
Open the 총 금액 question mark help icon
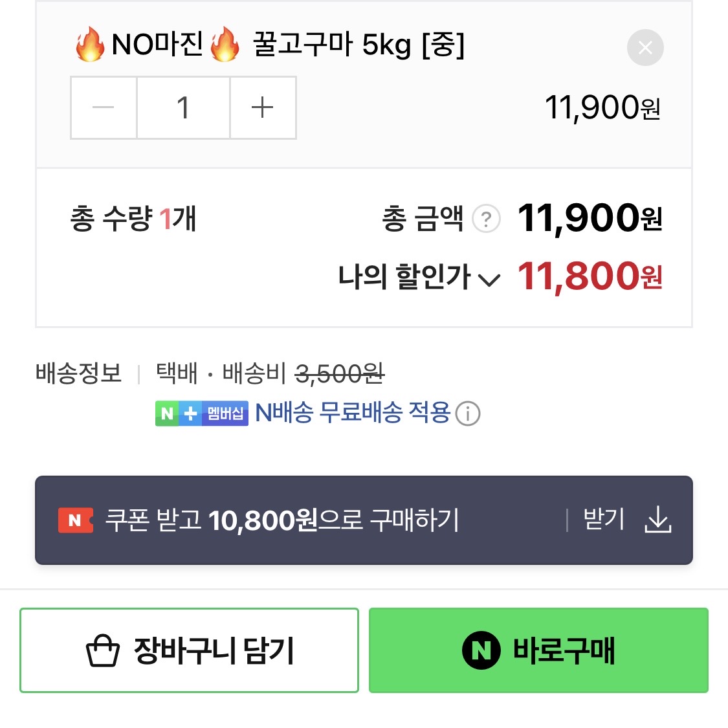pos(486,219)
